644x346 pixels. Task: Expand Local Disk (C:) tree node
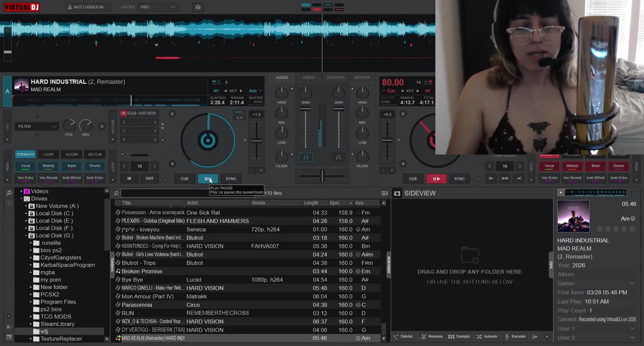tap(26, 213)
